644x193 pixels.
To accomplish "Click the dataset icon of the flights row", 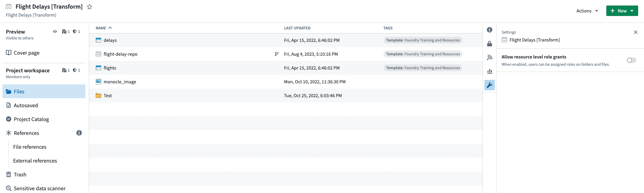I will click(98, 68).
